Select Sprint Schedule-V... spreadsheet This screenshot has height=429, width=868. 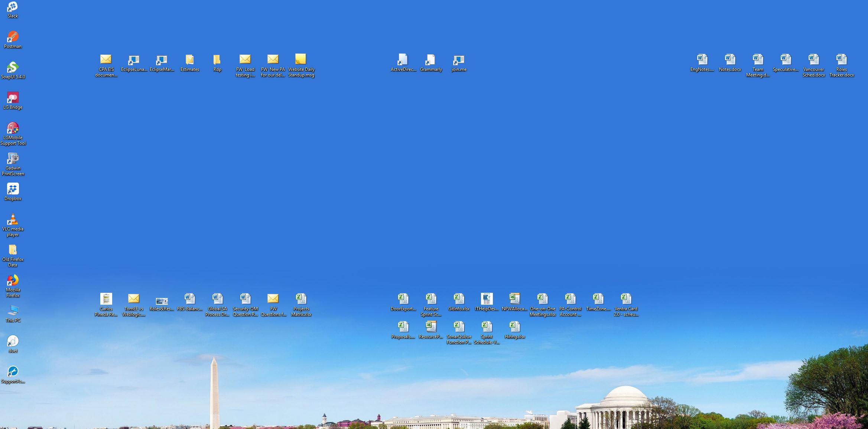[487, 333]
